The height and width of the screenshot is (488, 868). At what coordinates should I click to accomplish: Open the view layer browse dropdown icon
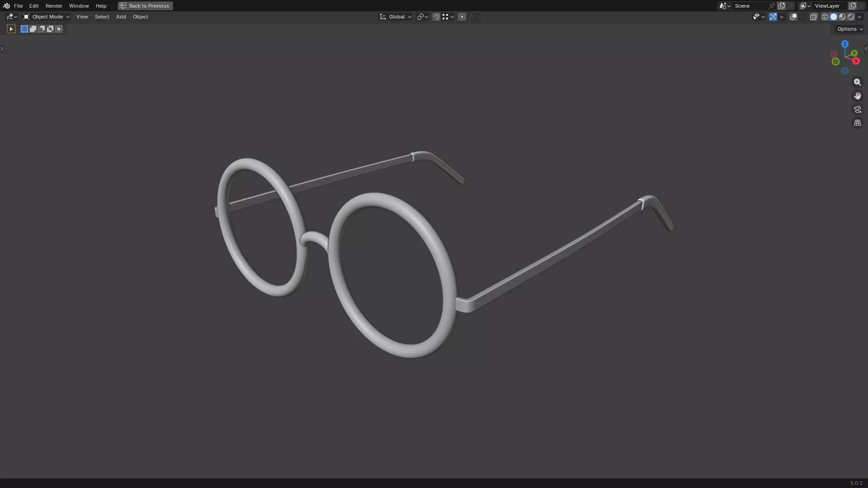[x=805, y=6]
